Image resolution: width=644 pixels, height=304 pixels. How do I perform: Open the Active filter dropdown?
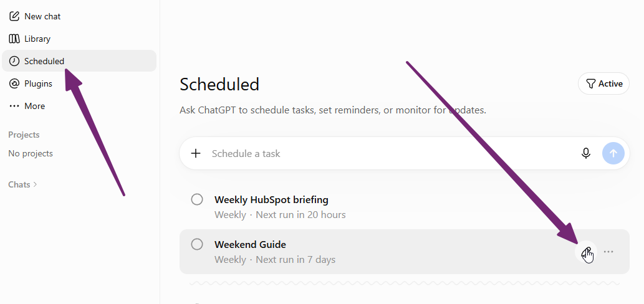[x=603, y=83]
